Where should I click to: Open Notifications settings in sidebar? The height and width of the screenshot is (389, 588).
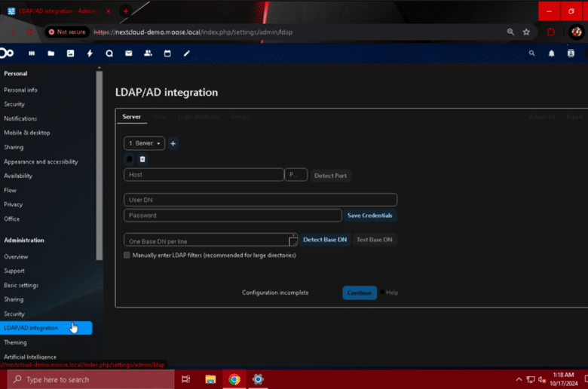point(20,118)
